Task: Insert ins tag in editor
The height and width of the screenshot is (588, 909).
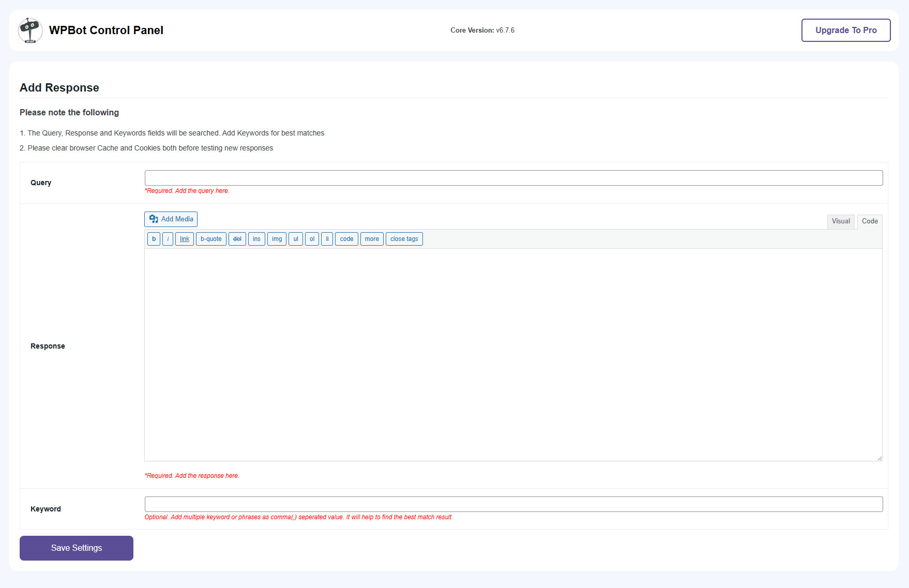Action: 256,239
